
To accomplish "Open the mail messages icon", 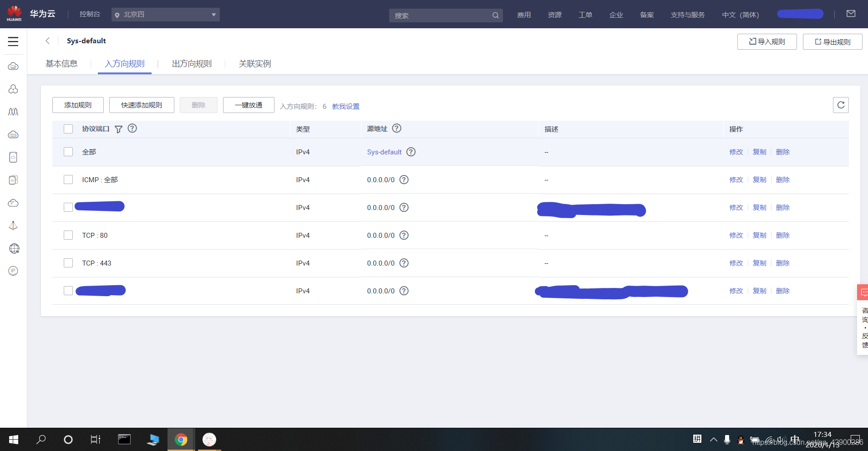I will [851, 14].
